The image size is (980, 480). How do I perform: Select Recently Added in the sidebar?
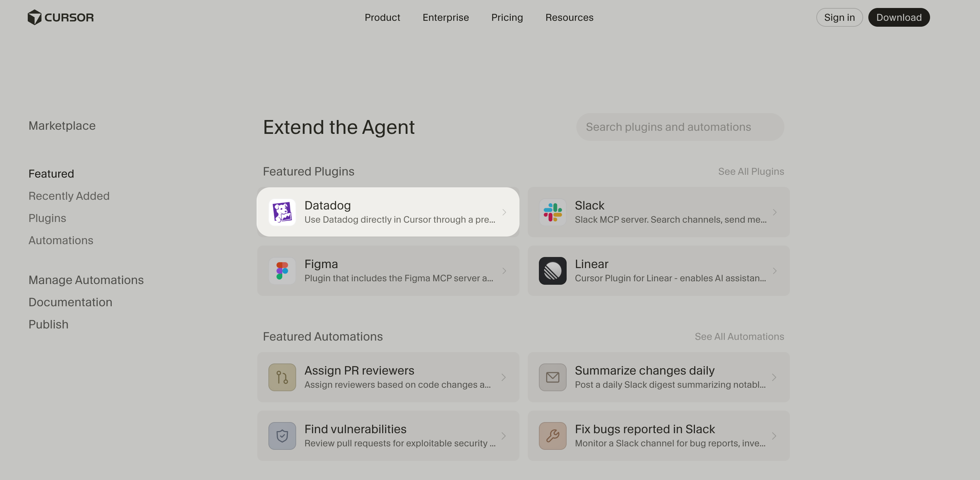[x=69, y=196]
